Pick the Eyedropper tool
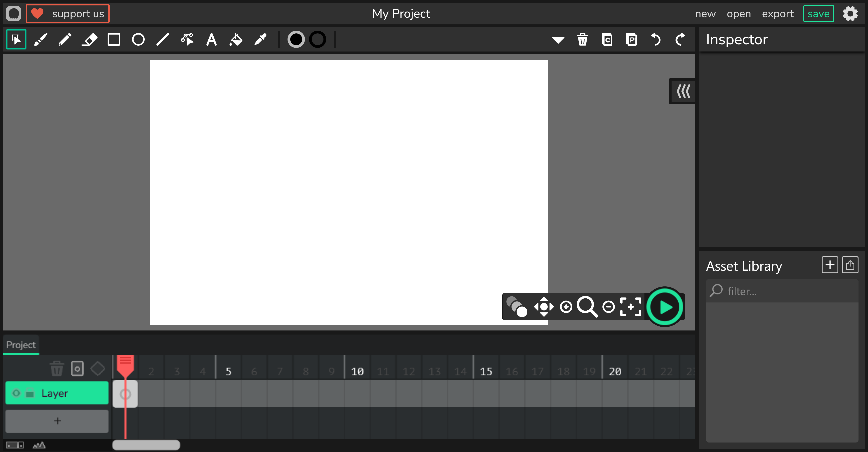Screen dimensions: 868x452 coord(260,39)
